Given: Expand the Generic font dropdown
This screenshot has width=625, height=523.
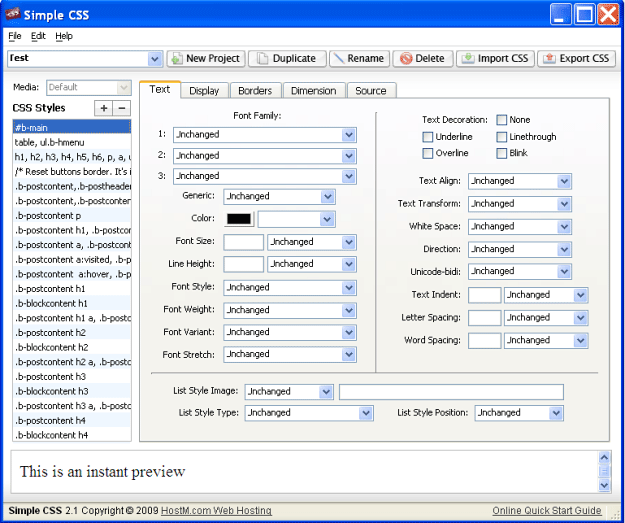Looking at the screenshot, I should [328, 197].
